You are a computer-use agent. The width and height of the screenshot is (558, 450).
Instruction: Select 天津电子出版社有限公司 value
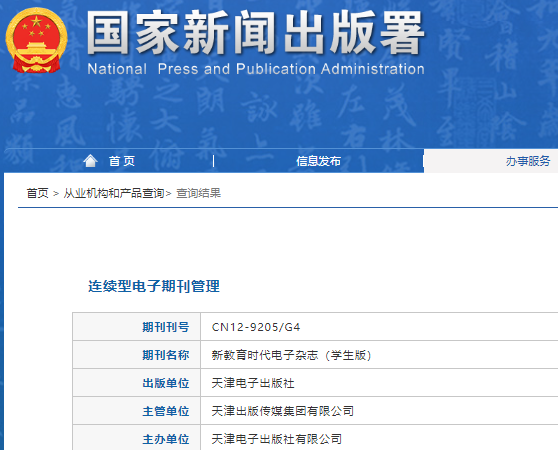tap(277, 439)
